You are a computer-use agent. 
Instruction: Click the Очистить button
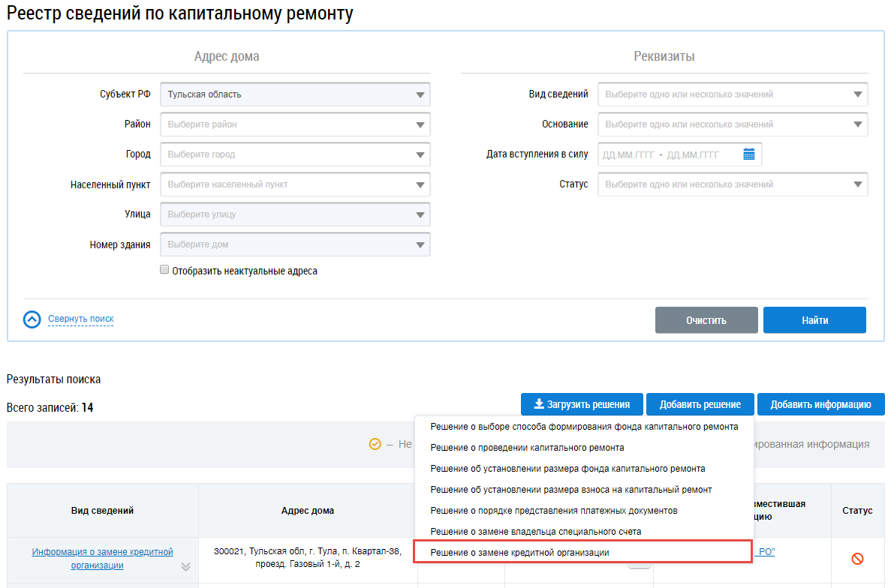pos(706,320)
